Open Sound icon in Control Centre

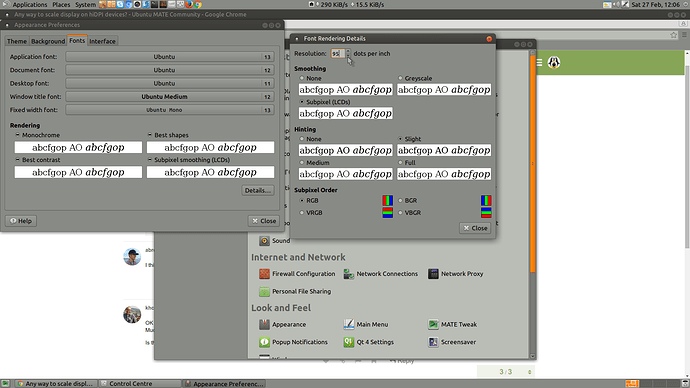pos(264,241)
